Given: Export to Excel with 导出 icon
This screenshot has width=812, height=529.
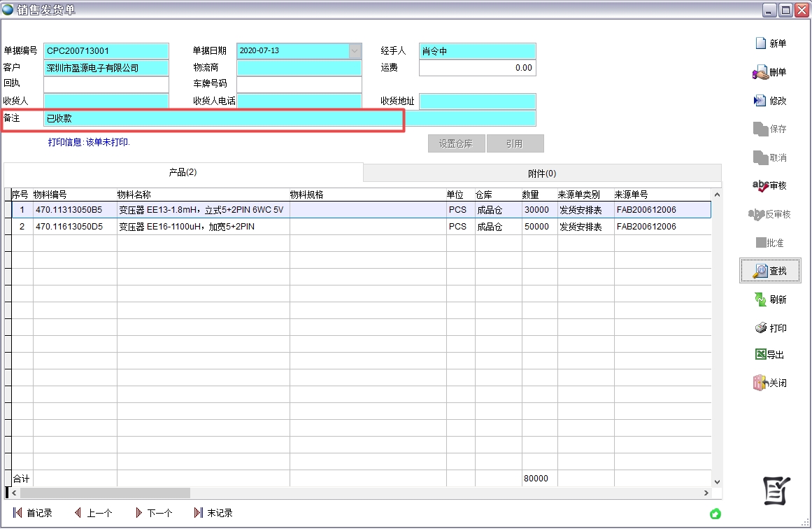Looking at the screenshot, I should 760,355.
